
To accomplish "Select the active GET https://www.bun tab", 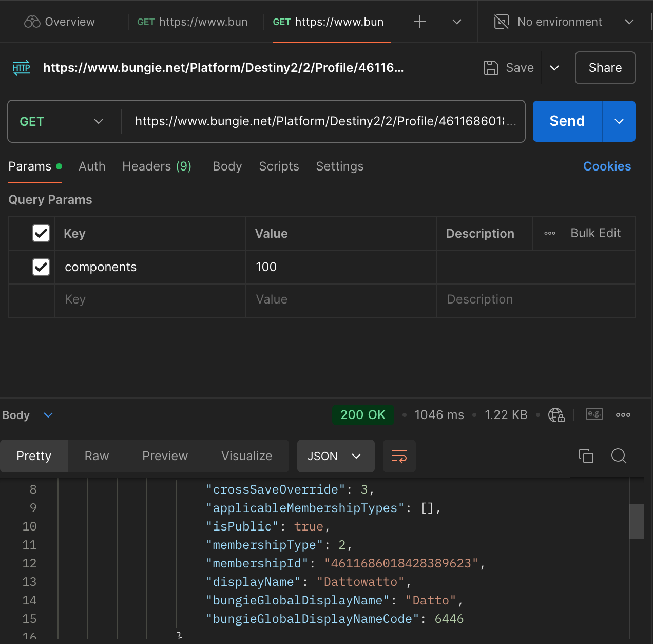I will pyautogui.click(x=328, y=22).
